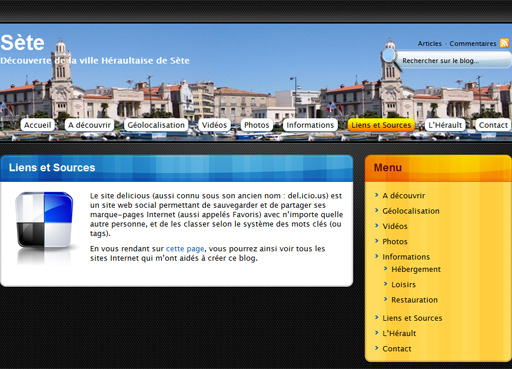The height and width of the screenshot is (369, 512).
Task: Open Loisirs submenu item in sidebar
Action: tap(403, 284)
